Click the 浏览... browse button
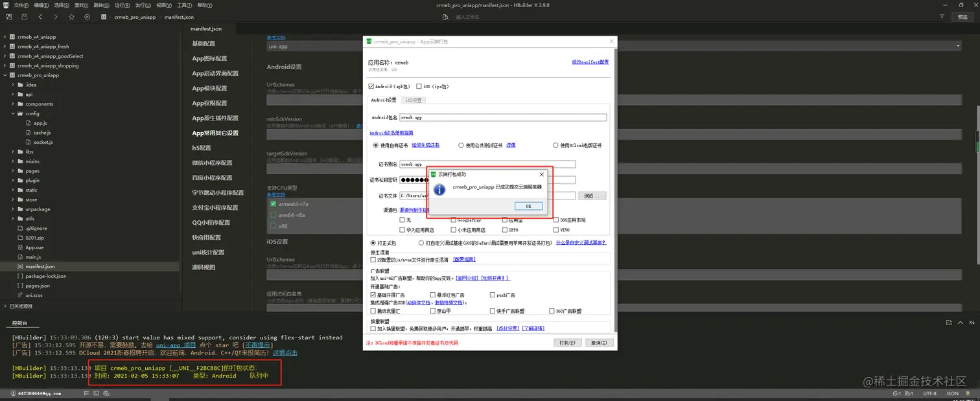 pyautogui.click(x=592, y=196)
